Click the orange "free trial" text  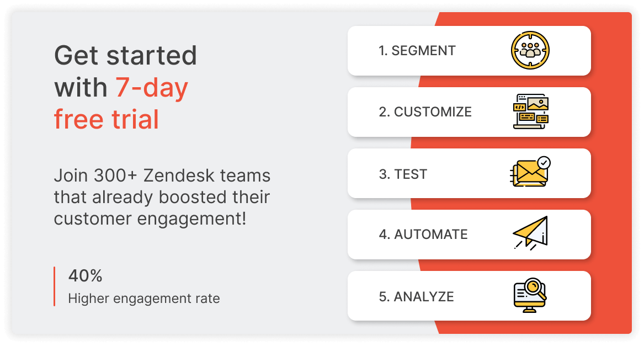107,120
